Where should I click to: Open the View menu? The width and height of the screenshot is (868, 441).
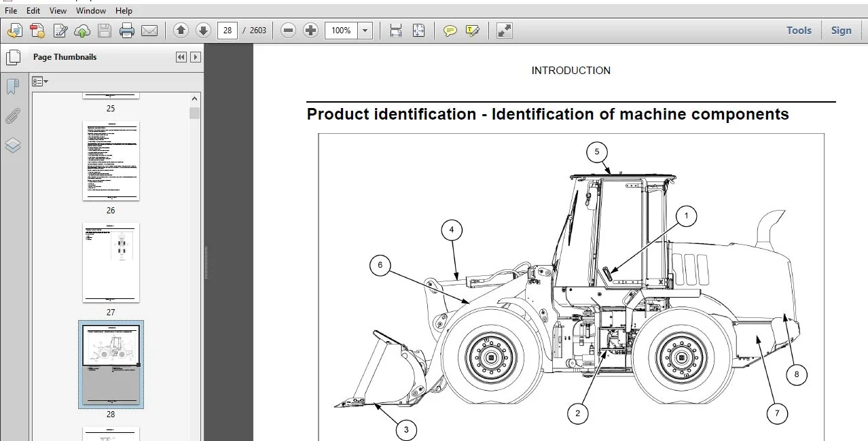[58, 11]
